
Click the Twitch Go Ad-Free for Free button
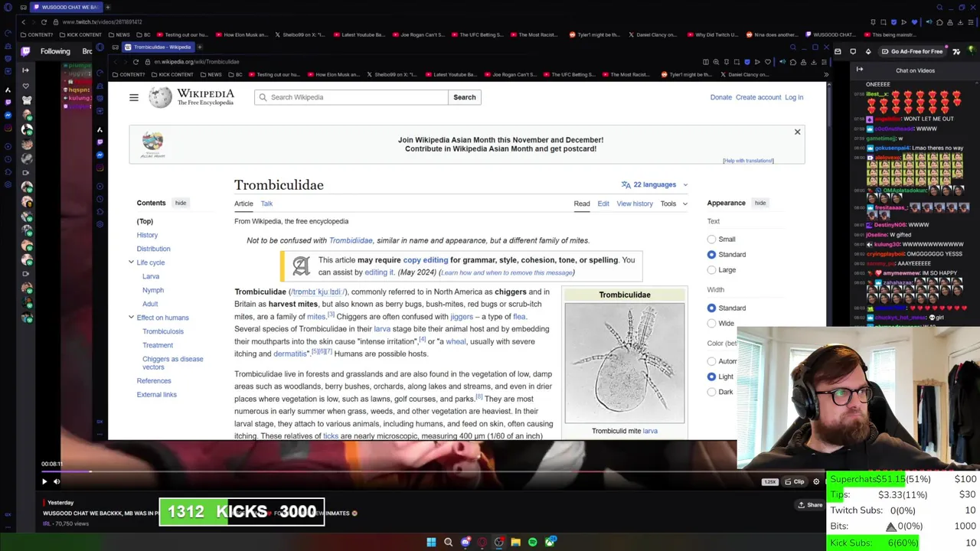coord(911,51)
